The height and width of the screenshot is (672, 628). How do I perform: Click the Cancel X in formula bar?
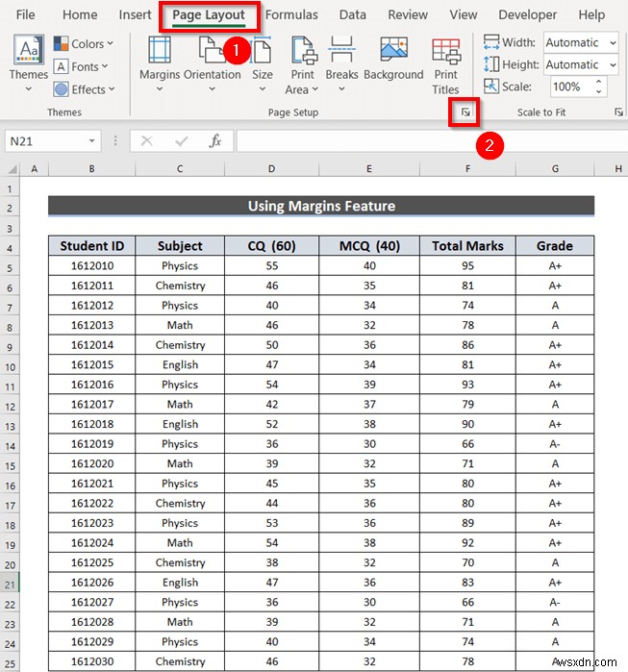point(146,141)
